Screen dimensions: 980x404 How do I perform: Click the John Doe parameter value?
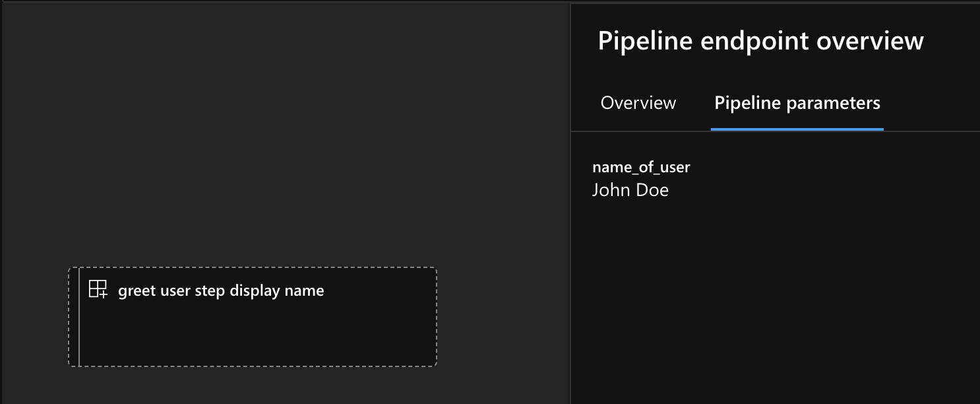tap(630, 190)
